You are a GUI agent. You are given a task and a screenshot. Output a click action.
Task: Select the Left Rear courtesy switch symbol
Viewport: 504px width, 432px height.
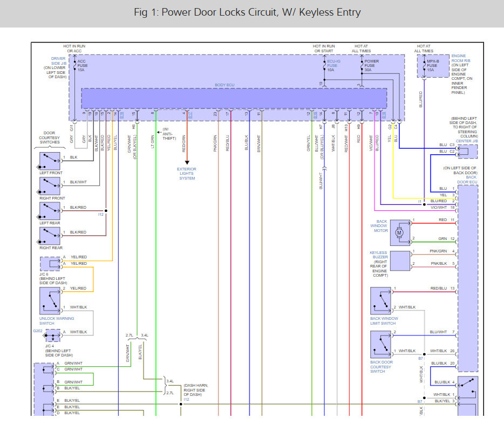(x=50, y=211)
